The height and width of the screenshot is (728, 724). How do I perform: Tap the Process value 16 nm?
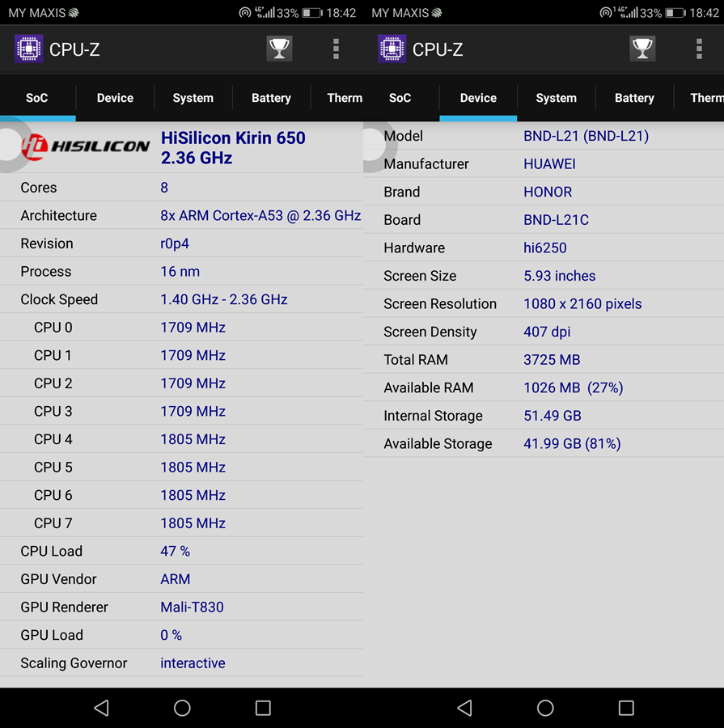point(180,272)
